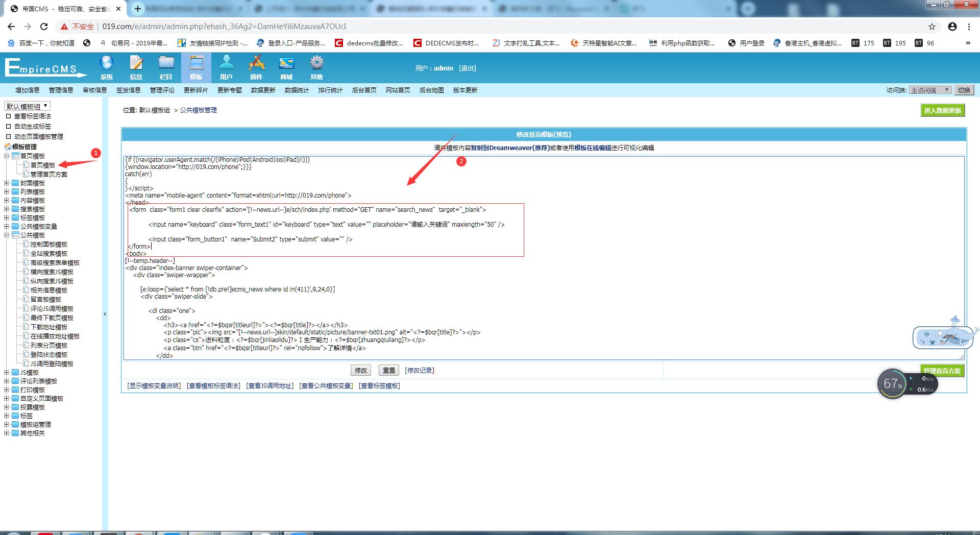The image size is (980, 535).
Task: Open dedecms批量修改 bookmark
Action: [x=369, y=43]
